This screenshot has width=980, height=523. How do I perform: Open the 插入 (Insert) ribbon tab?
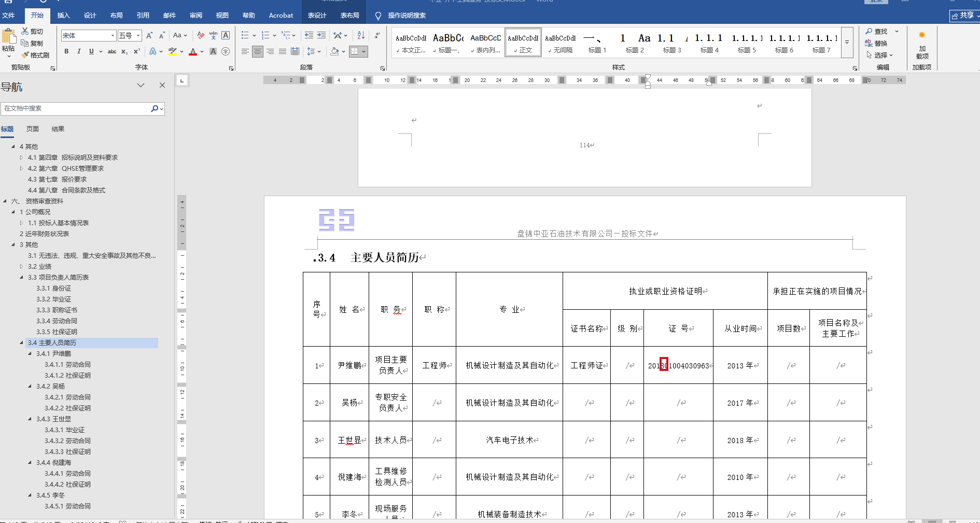[63, 16]
